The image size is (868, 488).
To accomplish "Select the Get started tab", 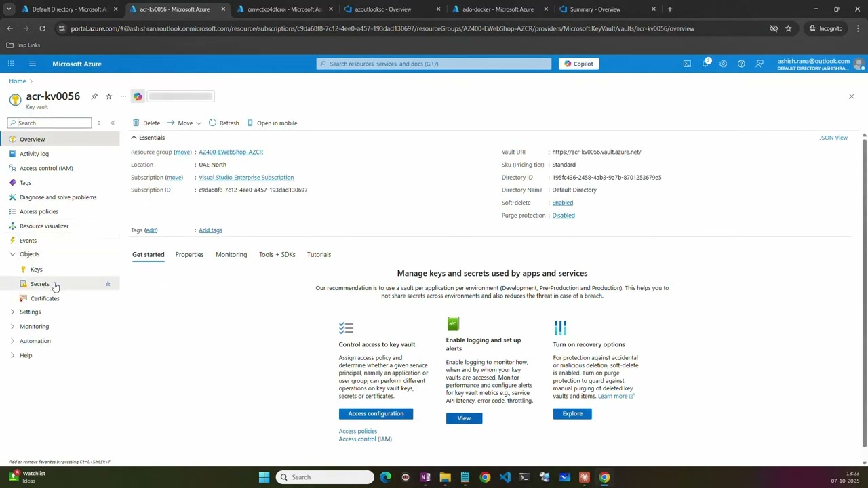I will (148, 254).
